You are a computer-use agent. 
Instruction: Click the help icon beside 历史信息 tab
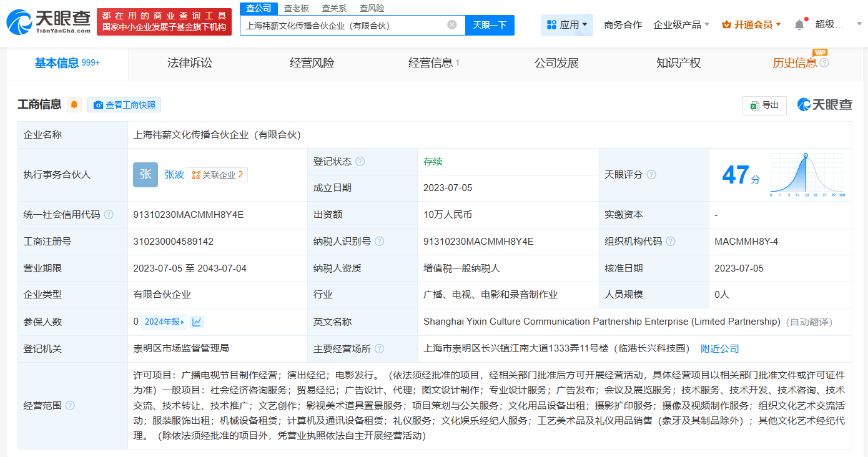(824, 63)
